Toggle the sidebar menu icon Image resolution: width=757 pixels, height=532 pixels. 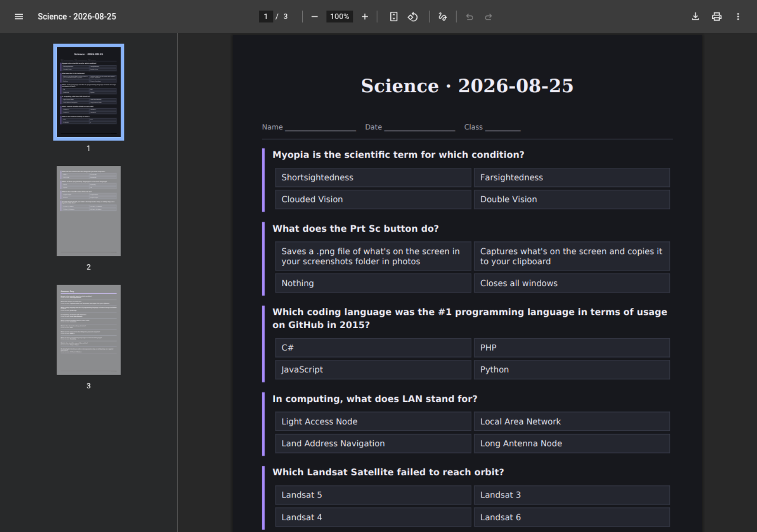(19, 17)
